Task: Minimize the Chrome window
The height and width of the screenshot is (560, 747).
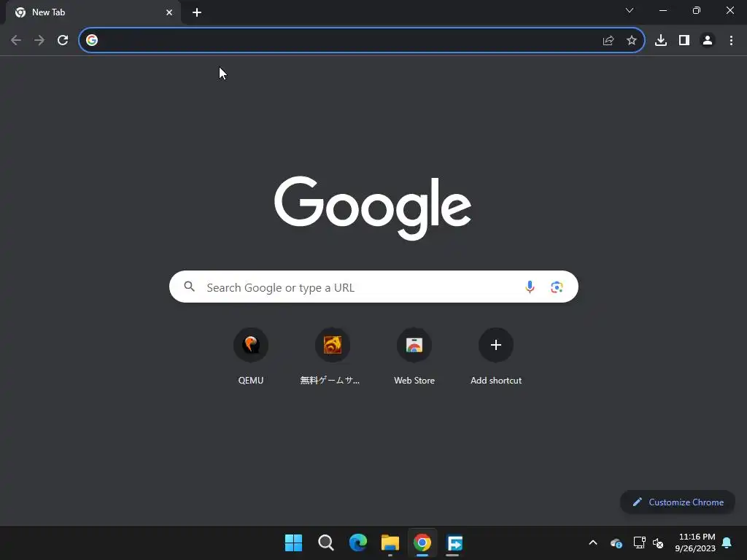Action: (662, 10)
